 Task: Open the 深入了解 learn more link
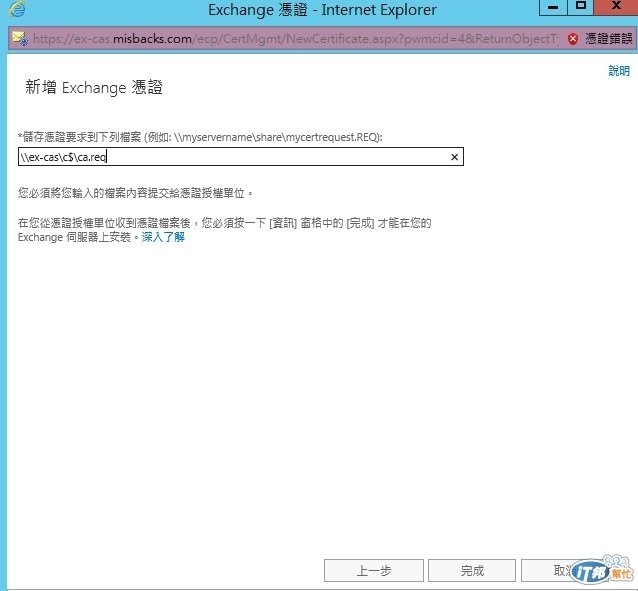(163, 237)
